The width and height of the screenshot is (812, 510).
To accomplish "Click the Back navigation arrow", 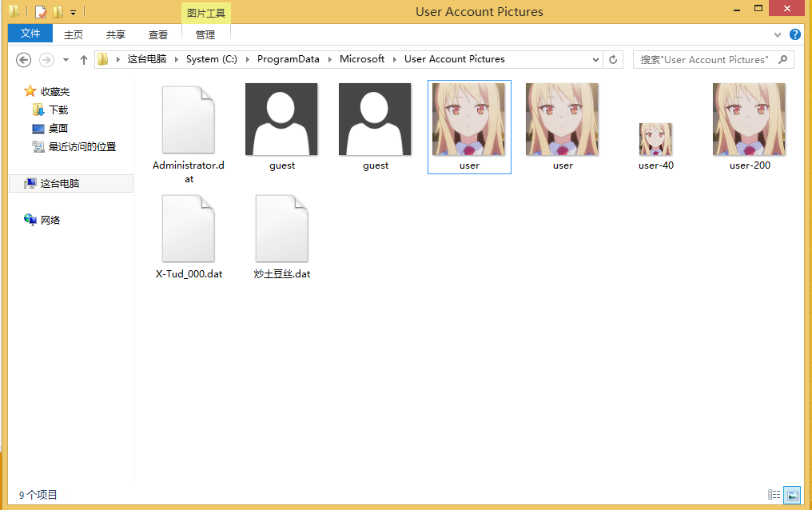I will tap(24, 60).
